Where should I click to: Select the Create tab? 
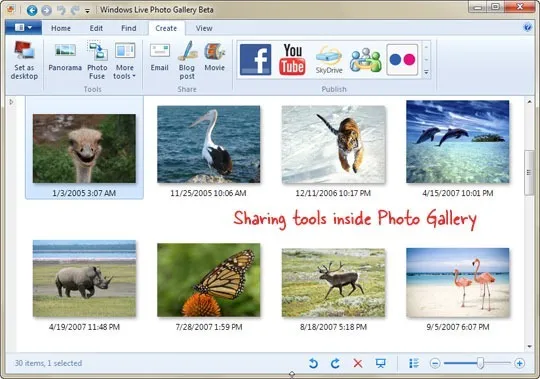(x=166, y=28)
